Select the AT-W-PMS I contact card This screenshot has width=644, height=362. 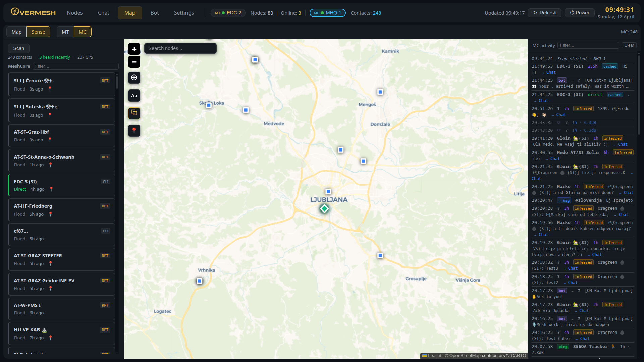tap(62, 309)
